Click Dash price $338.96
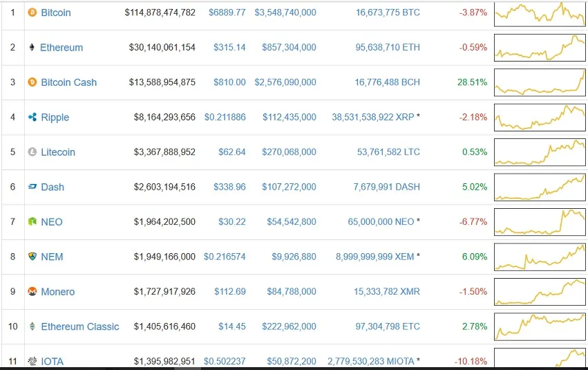The image size is (588, 370). (229, 187)
